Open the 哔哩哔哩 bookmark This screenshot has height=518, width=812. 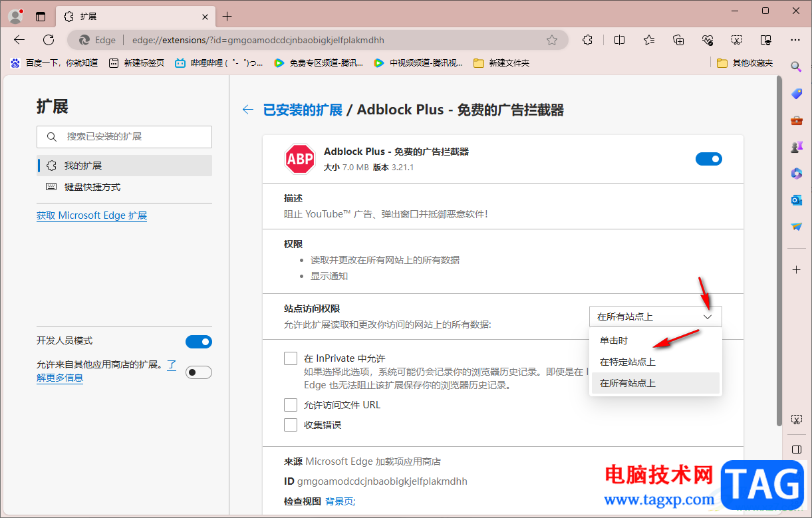tap(219, 63)
